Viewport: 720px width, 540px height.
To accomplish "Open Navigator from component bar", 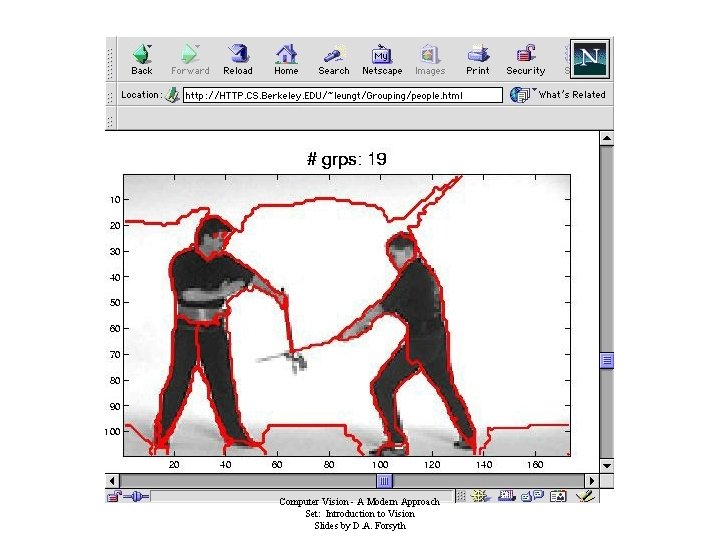I will coord(480,496).
